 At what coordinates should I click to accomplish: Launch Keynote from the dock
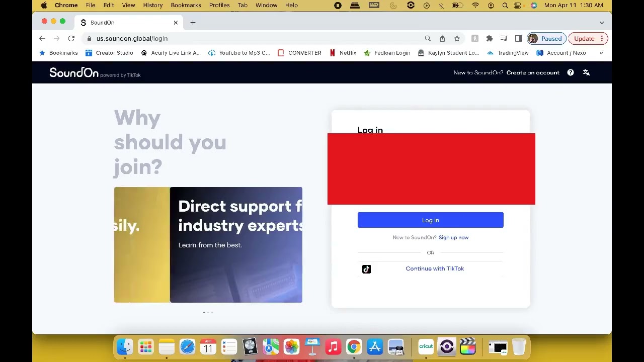[312, 347]
